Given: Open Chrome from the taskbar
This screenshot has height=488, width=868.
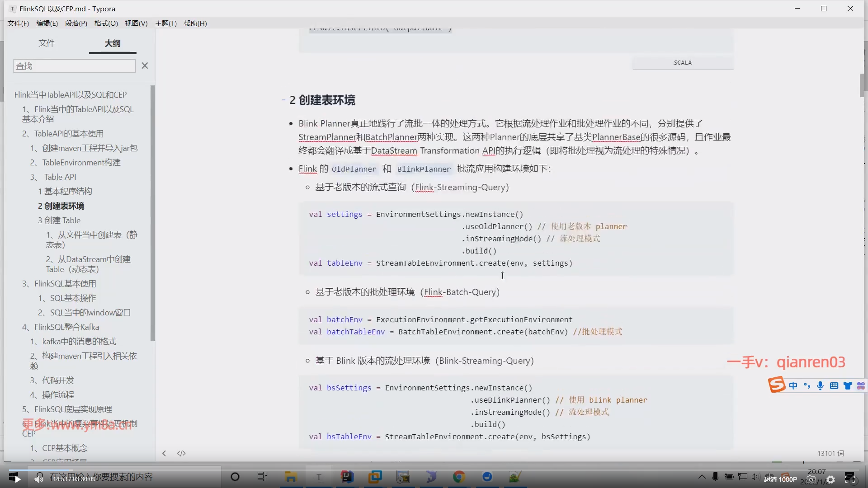Looking at the screenshot, I should pyautogui.click(x=459, y=477).
